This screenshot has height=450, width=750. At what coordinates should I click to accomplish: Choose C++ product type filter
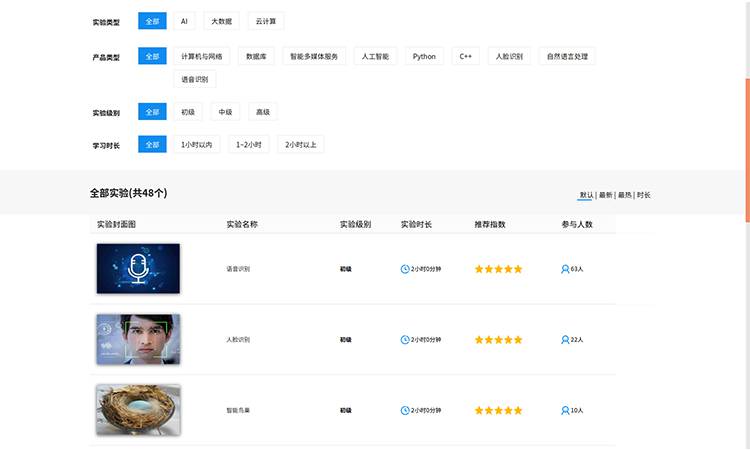466,56
